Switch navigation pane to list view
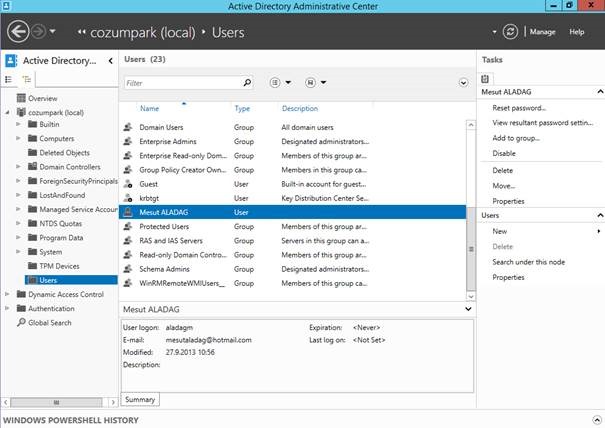 click(x=8, y=80)
